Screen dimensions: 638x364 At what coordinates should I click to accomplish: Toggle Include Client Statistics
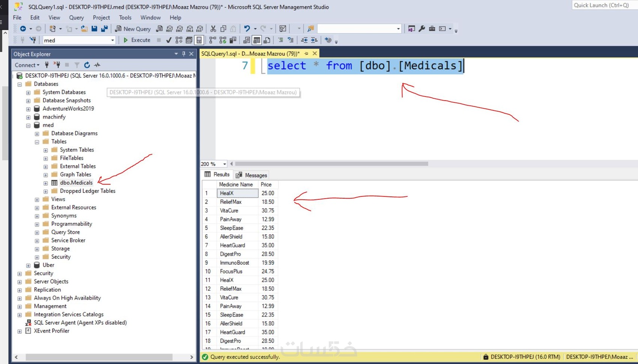pos(233,40)
